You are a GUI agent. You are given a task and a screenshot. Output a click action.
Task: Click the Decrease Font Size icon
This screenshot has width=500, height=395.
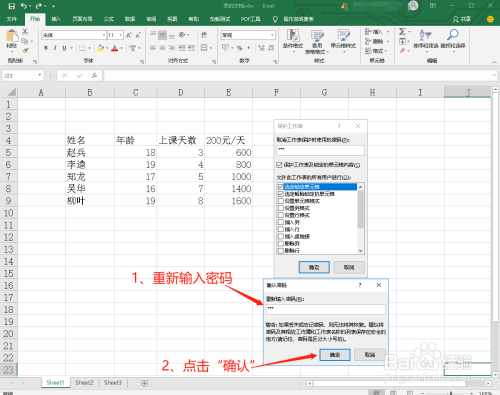[x=138, y=35]
